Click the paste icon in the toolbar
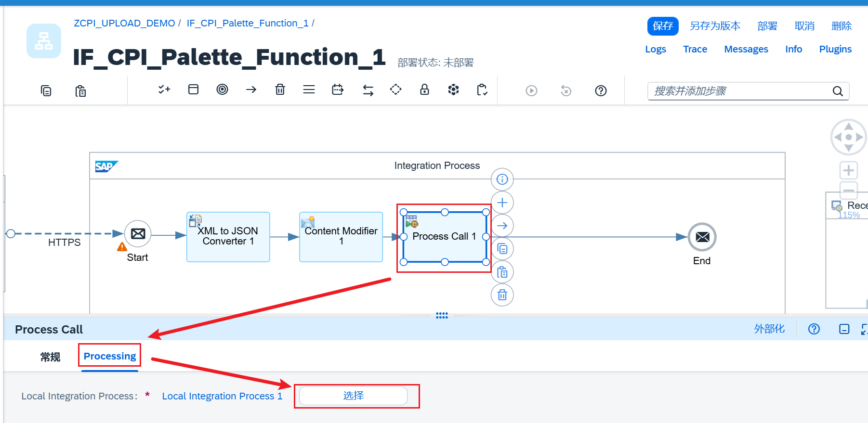The image size is (868, 423). tap(80, 90)
